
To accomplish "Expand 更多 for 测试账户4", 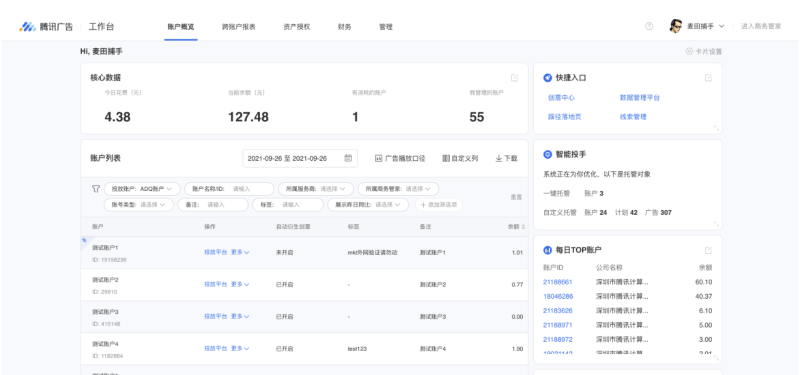I will 240,348.
